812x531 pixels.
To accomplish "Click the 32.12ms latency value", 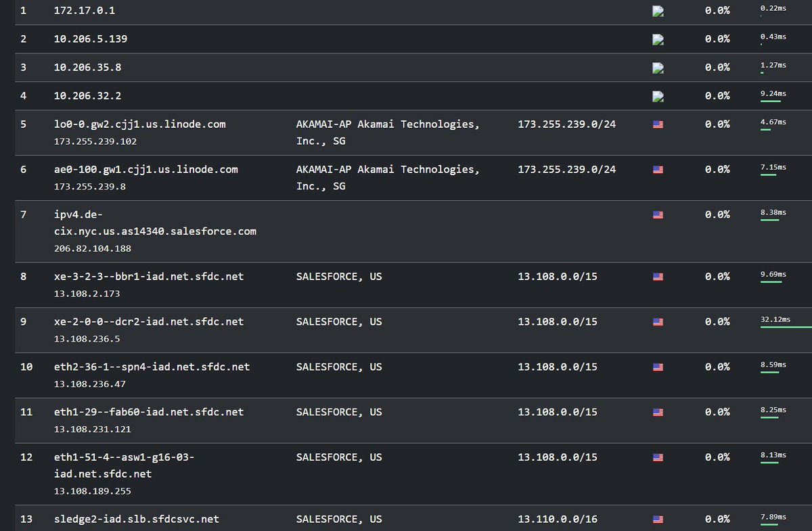I will (x=775, y=319).
